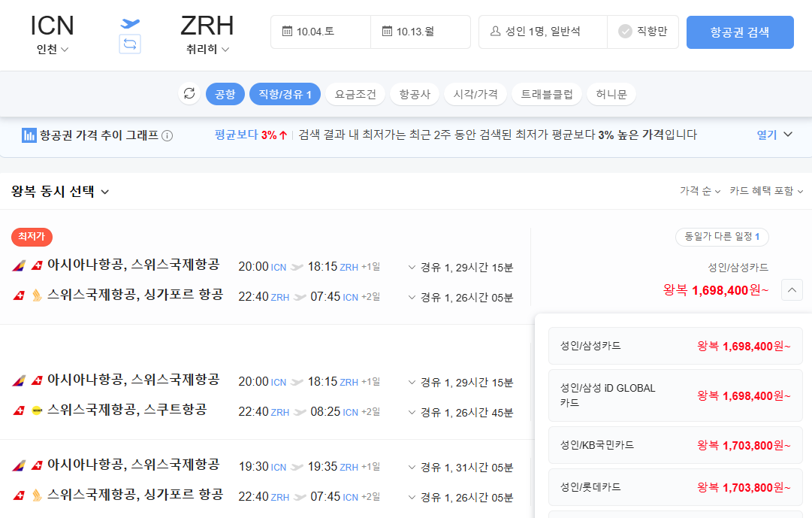
Task: Swap departure and arrival airports icon
Action: click(x=130, y=44)
